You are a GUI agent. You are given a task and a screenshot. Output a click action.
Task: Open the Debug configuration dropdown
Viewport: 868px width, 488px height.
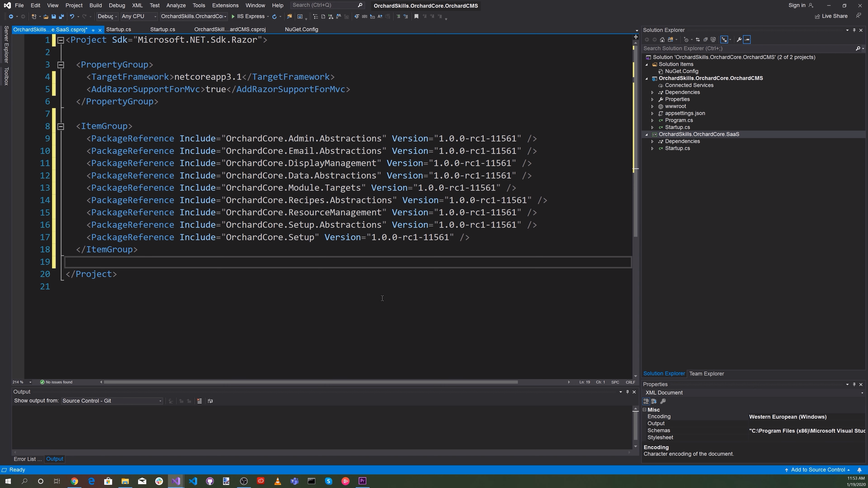click(x=107, y=16)
